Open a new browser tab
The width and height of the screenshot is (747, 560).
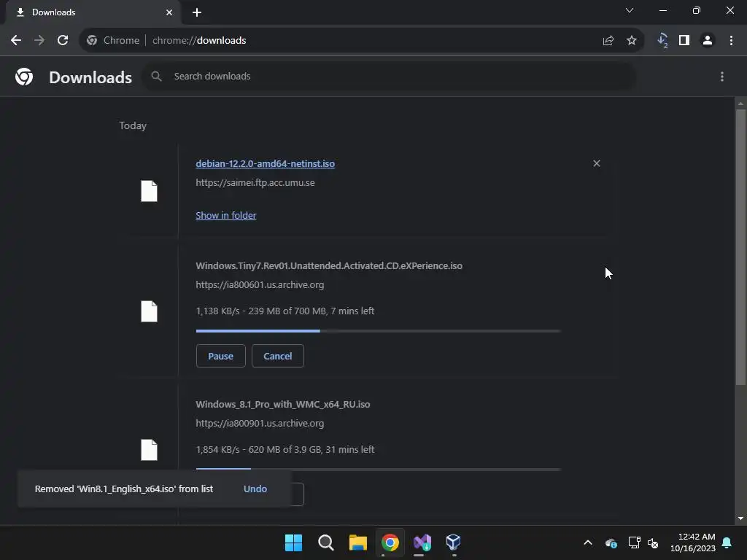point(197,12)
